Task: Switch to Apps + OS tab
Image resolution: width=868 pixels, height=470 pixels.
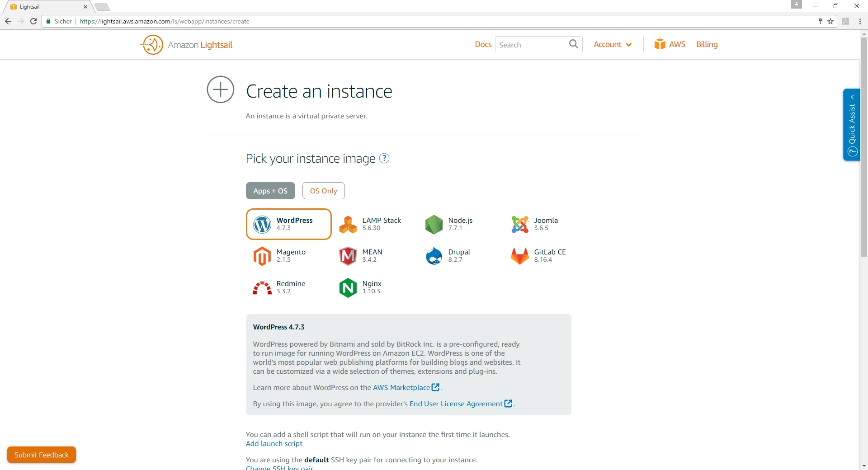Action: coord(270,191)
